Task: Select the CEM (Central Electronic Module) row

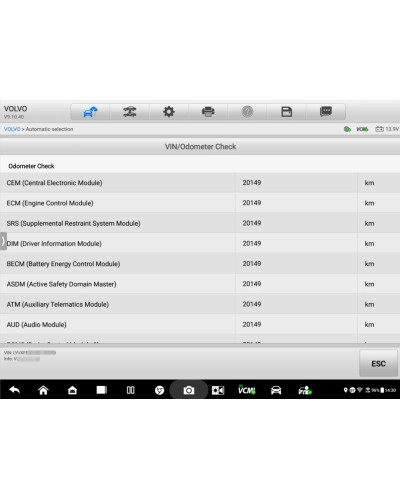Action: click(200, 183)
